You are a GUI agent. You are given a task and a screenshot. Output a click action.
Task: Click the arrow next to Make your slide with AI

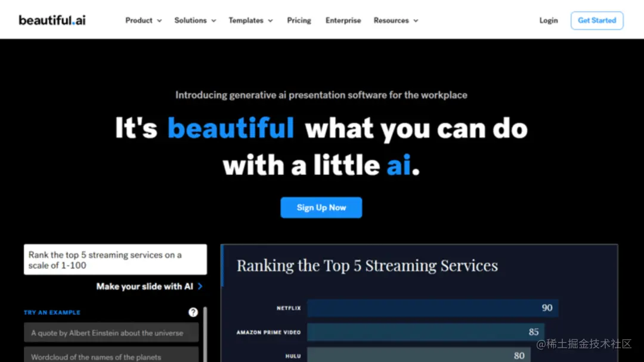pos(200,286)
